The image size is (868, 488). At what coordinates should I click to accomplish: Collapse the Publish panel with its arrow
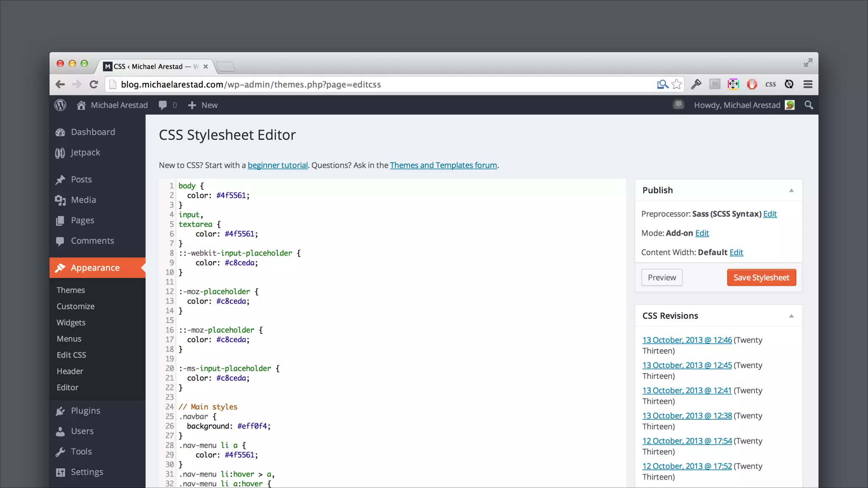point(791,190)
